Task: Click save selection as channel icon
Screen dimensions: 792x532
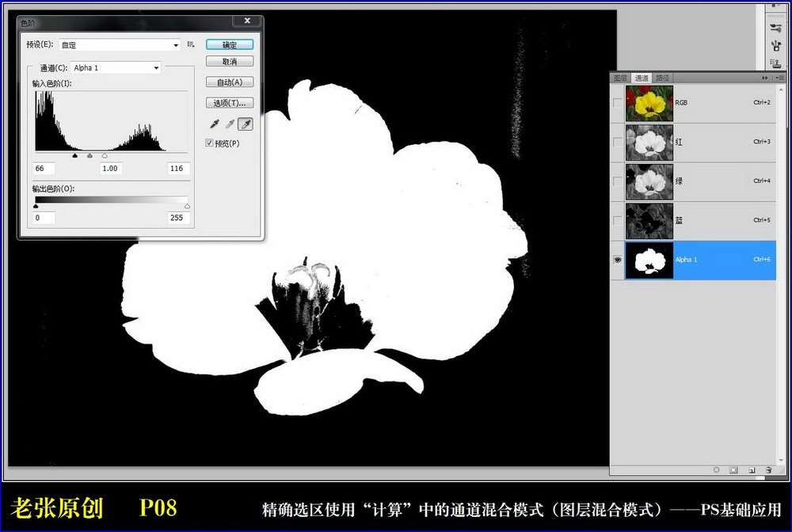Action: point(733,469)
